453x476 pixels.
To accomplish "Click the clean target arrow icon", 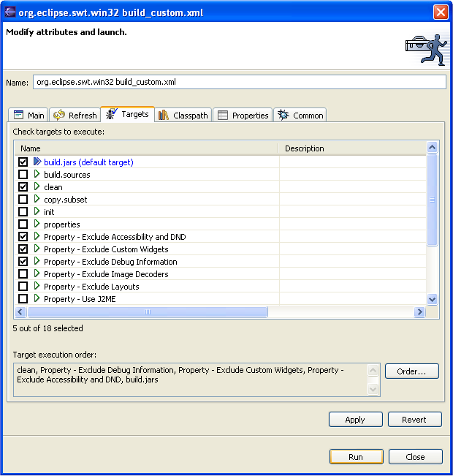I will click(37, 186).
